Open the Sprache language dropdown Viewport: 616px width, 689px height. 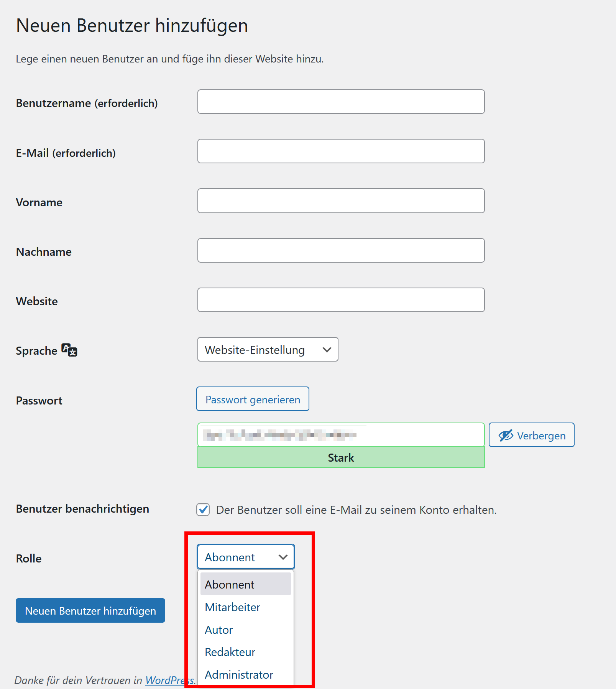(268, 349)
